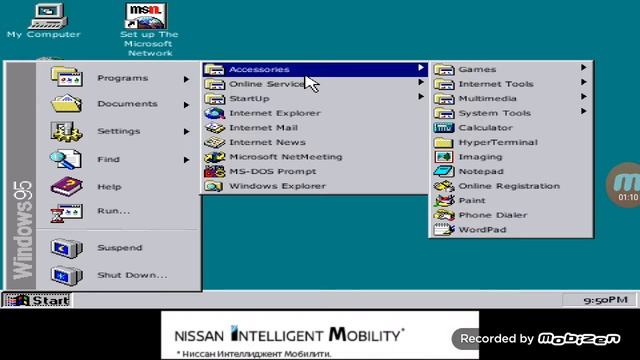Select Games menu entry
This screenshot has height=360, width=640.
pos(511,69)
